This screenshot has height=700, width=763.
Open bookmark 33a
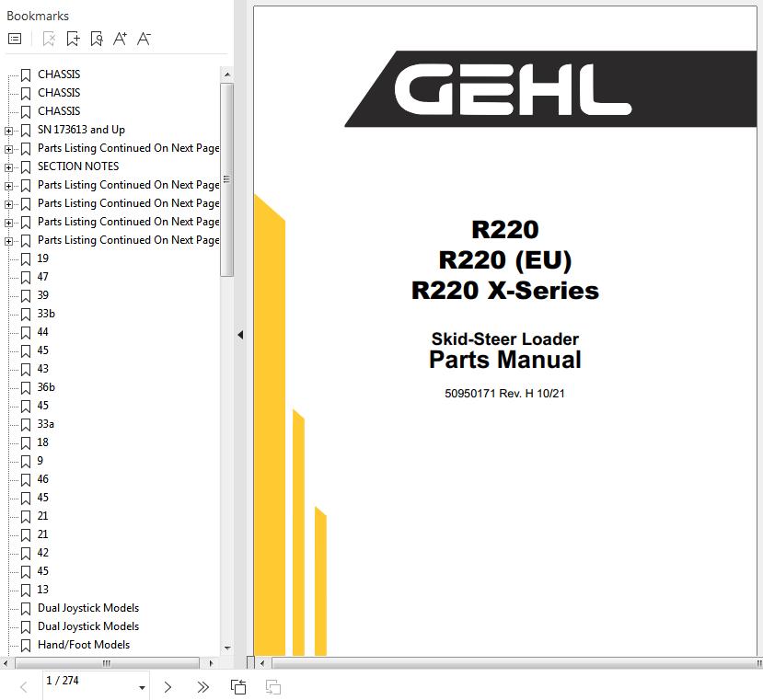pyautogui.click(x=46, y=424)
